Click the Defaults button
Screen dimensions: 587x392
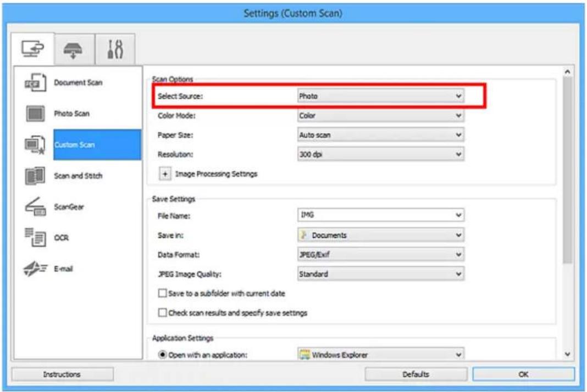click(416, 374)
